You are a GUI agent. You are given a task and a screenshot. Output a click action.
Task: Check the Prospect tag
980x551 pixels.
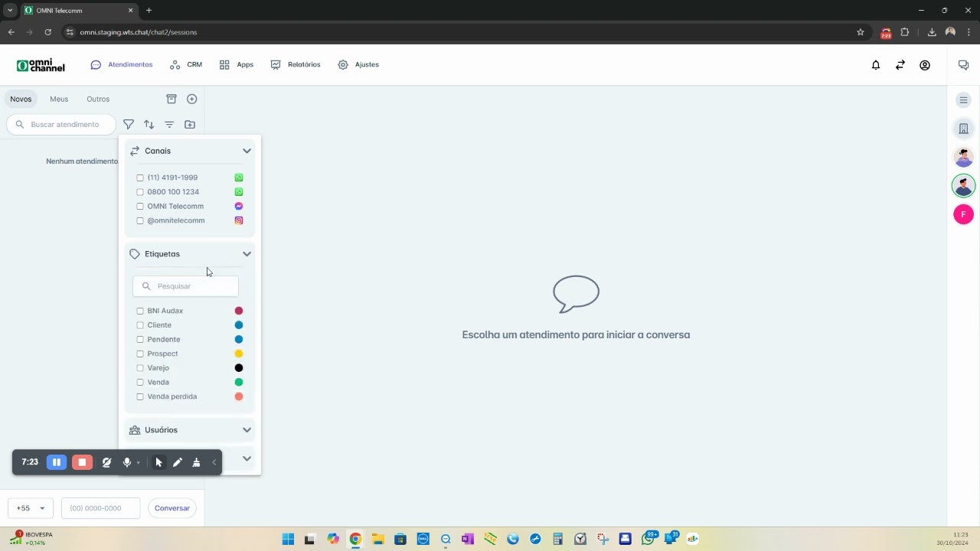(x=140, y=354)
